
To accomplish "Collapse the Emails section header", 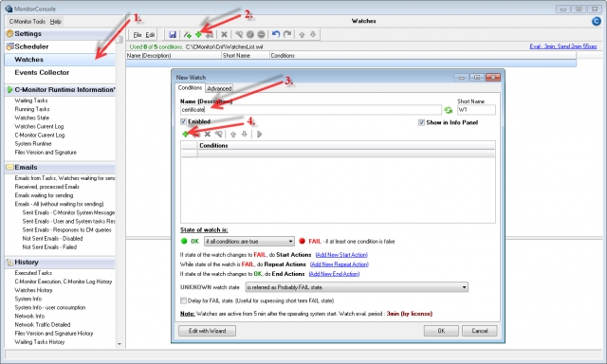I will click(x=60, y=168).
